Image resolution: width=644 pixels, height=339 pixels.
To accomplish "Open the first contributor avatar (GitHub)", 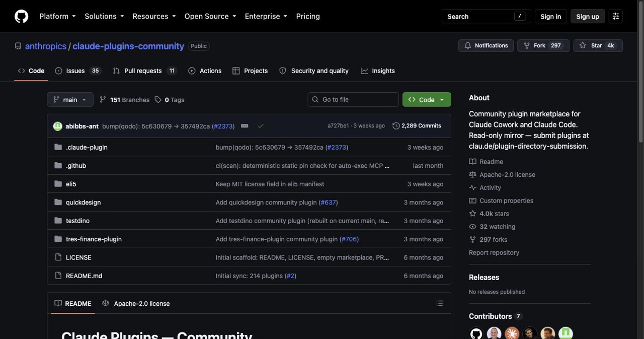I will pos(476,333).
